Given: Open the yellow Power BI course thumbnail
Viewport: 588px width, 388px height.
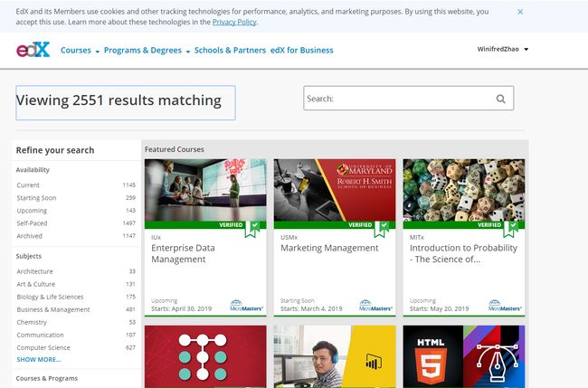Looking at the screenshot, I should 335,356.
